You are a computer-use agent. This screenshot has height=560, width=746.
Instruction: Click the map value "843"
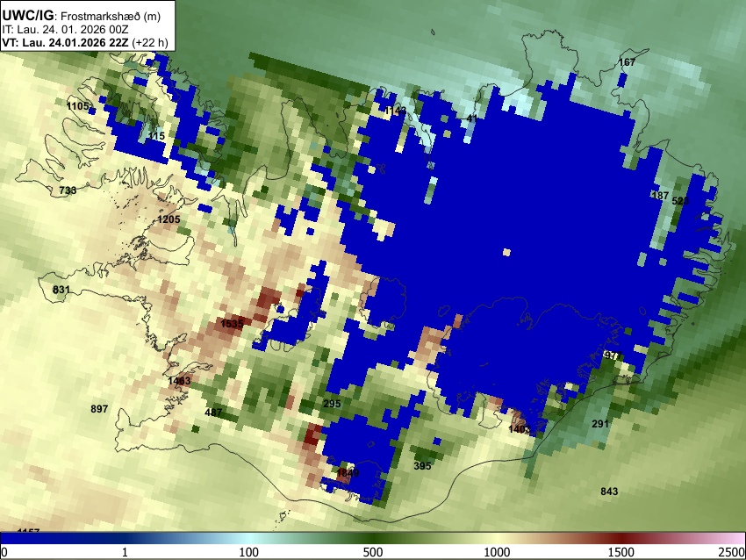[609, 492]
